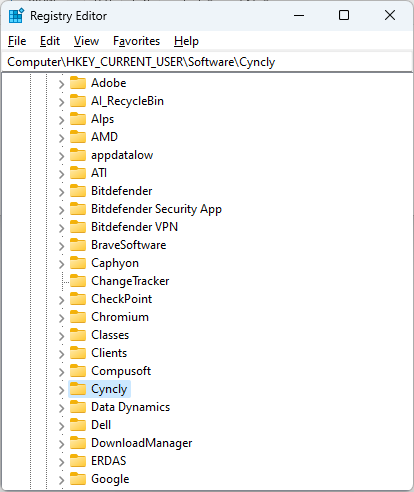
Task: Click the Registry Editor app icon
Action: [x=16, y=16]
